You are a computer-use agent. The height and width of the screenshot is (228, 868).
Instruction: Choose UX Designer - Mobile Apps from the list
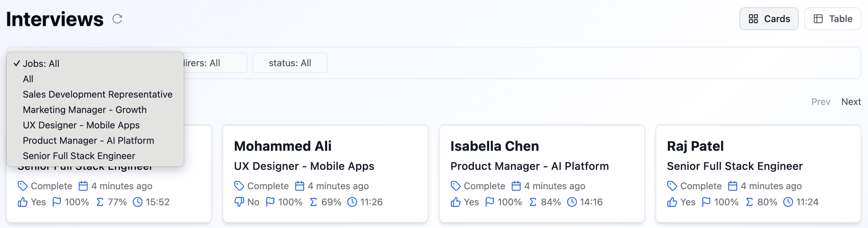click(81, 125)
